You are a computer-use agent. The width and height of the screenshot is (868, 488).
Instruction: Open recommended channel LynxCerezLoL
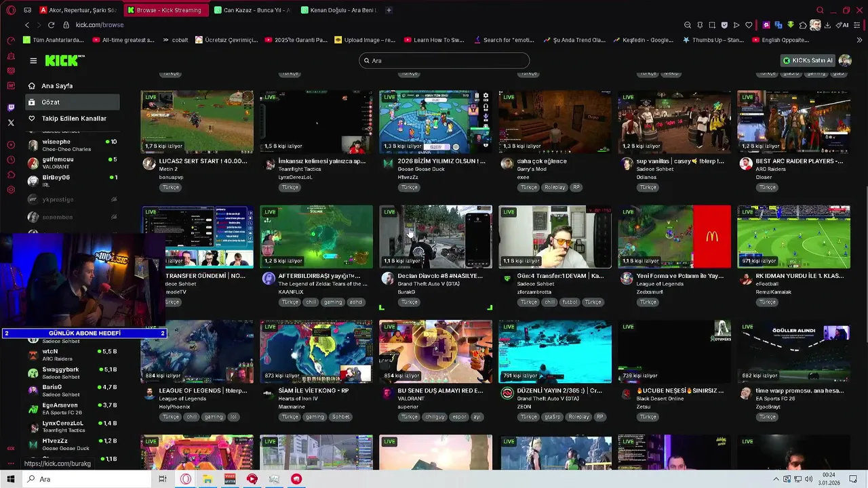click(x=72, y=426)
